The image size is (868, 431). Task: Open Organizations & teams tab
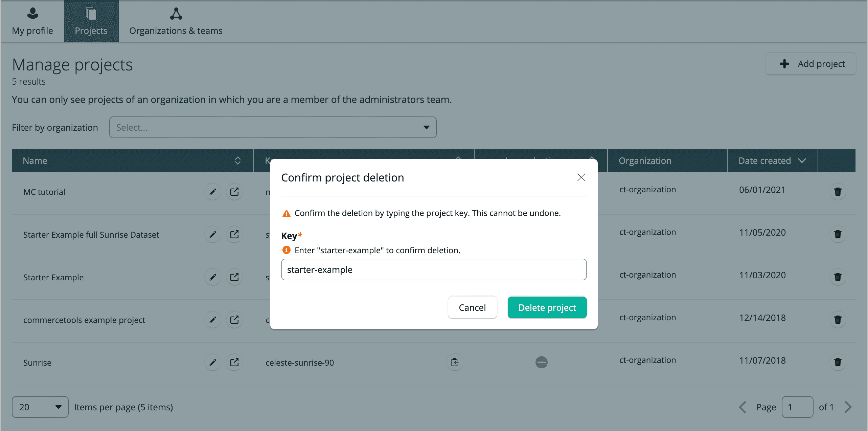pos(176,21)
